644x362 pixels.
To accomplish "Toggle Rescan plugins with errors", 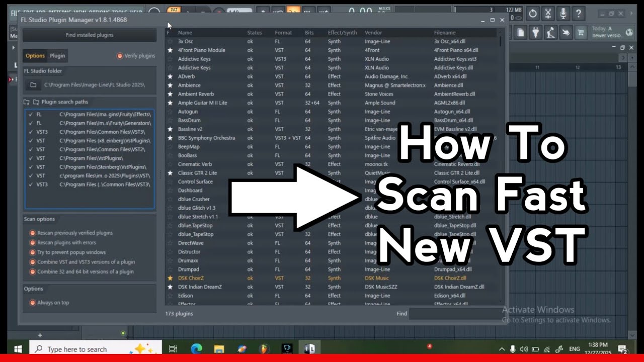I will (33, 243).
